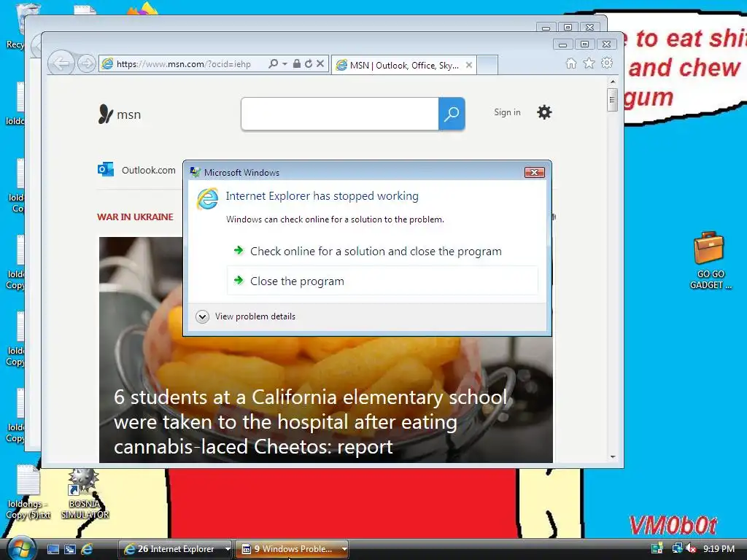This screenshot has width=747, height=560.
Task: Click the search magnifier in the address bar
Action: [274, 64]
